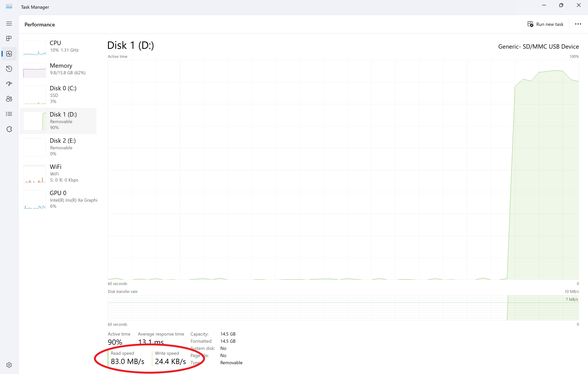
Task: Select the GPU 0 entry
Action: (58, 200)
